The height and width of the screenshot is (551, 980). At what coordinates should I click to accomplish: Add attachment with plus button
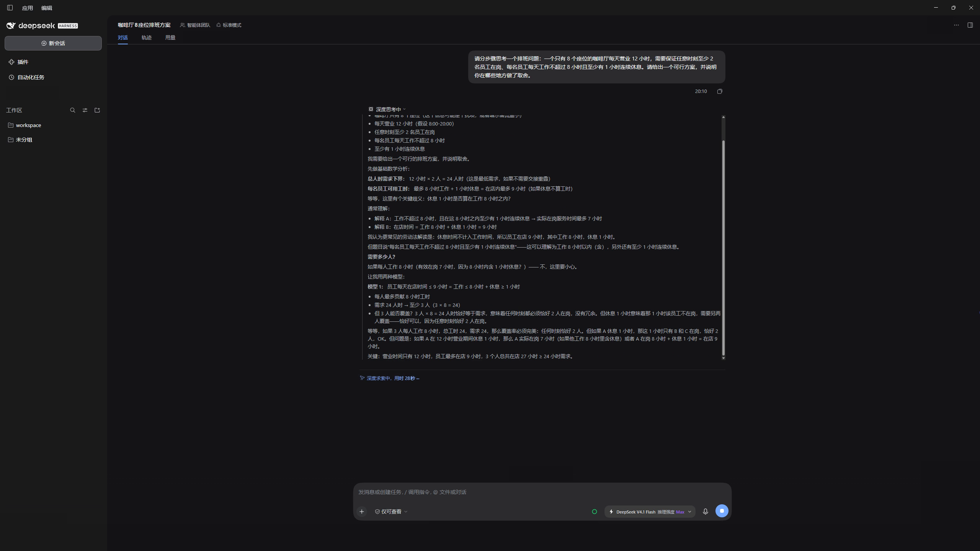tap(362, 512)
